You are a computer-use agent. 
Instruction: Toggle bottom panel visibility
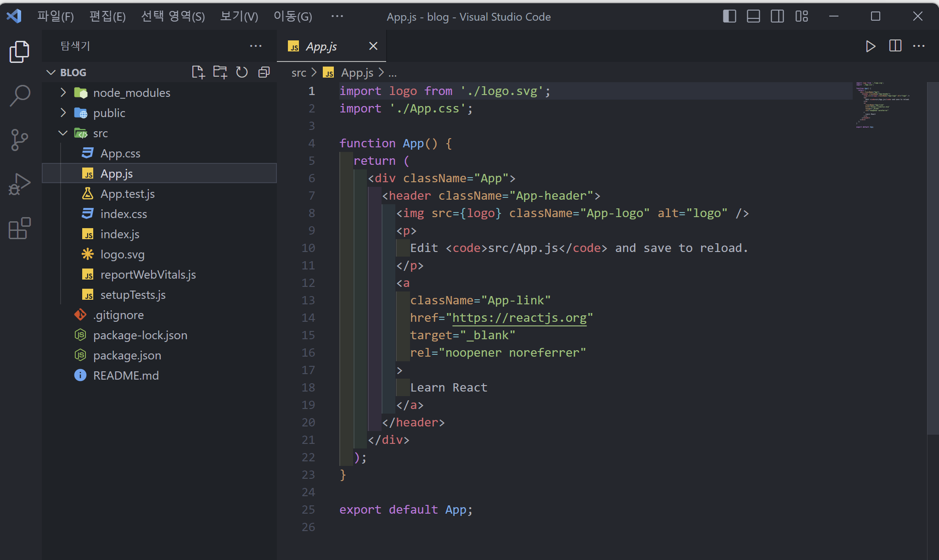tap(753, 17)
